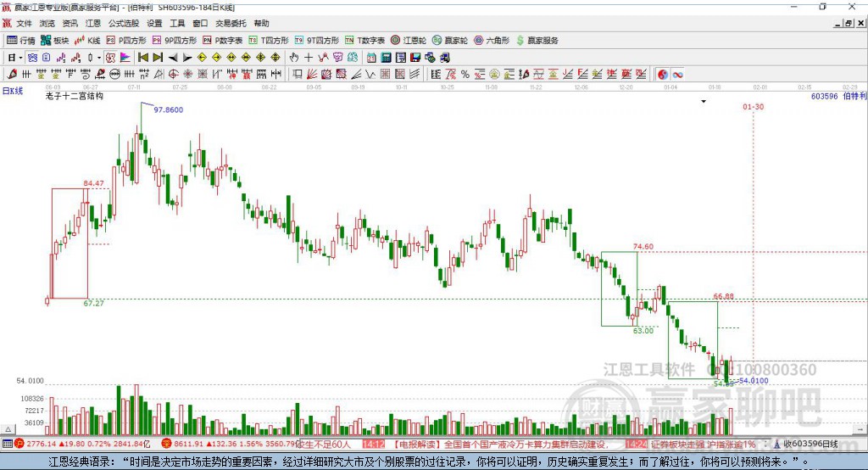Expand the 日 period dropdown arrow
The image size is (868, 470).
(x=20, y=58)
